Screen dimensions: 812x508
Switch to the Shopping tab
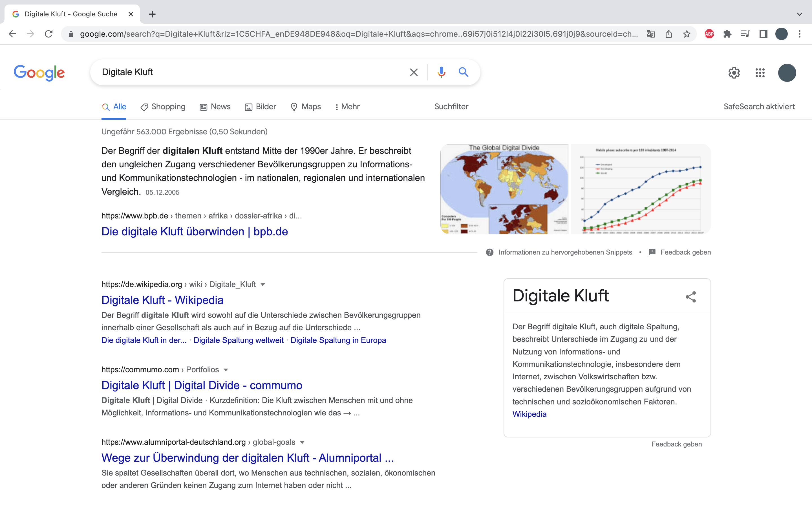(163, 107)
